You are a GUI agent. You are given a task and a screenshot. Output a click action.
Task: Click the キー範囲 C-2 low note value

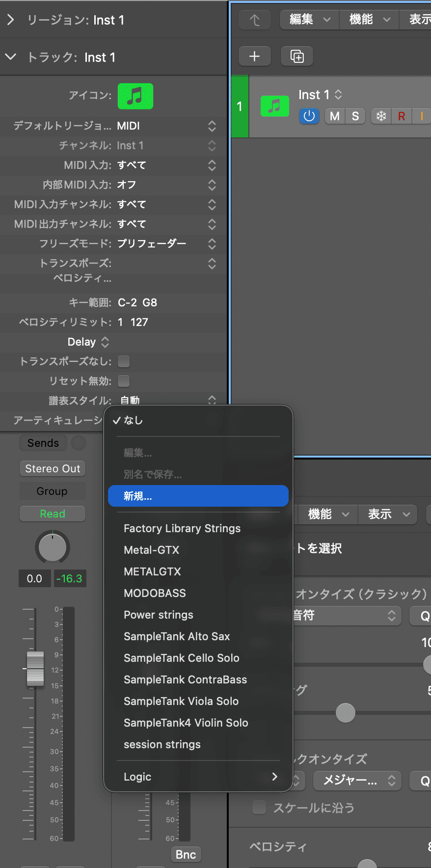(x=127, y=302)
